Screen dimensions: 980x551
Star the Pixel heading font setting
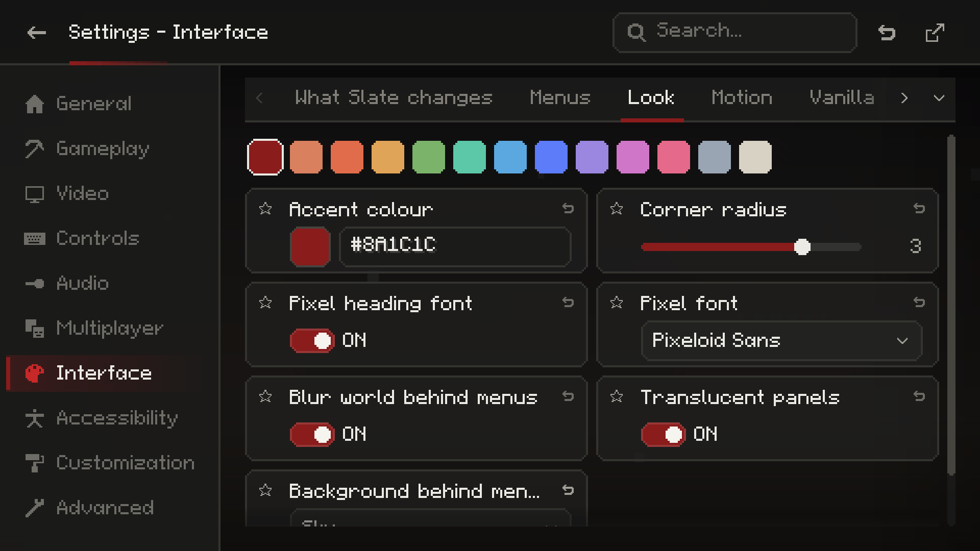point(265,303)
